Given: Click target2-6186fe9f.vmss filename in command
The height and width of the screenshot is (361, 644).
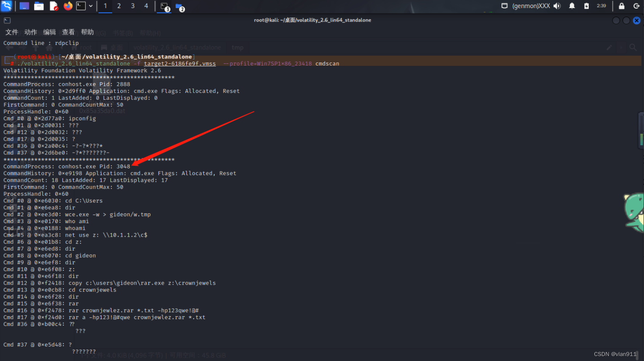Looking at the screenshot, I should (x=180, y=64).
